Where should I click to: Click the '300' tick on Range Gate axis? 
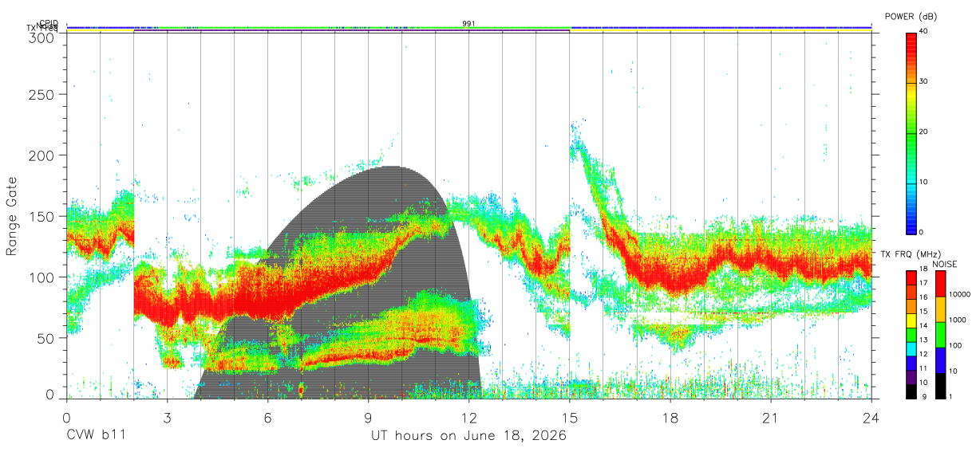click(x=42, y=37)
